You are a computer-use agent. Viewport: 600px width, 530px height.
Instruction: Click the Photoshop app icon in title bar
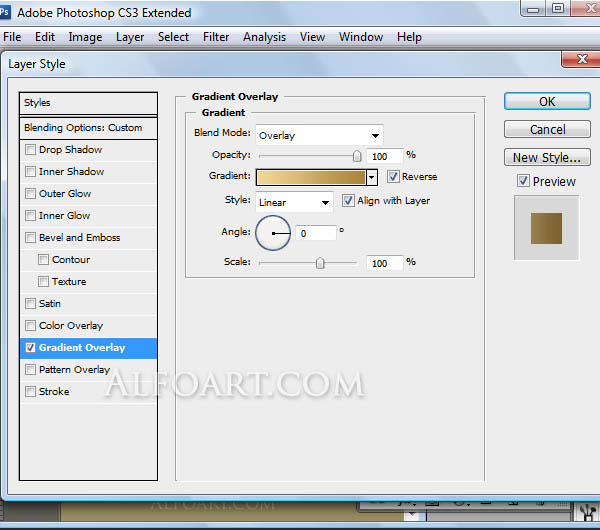6,13
